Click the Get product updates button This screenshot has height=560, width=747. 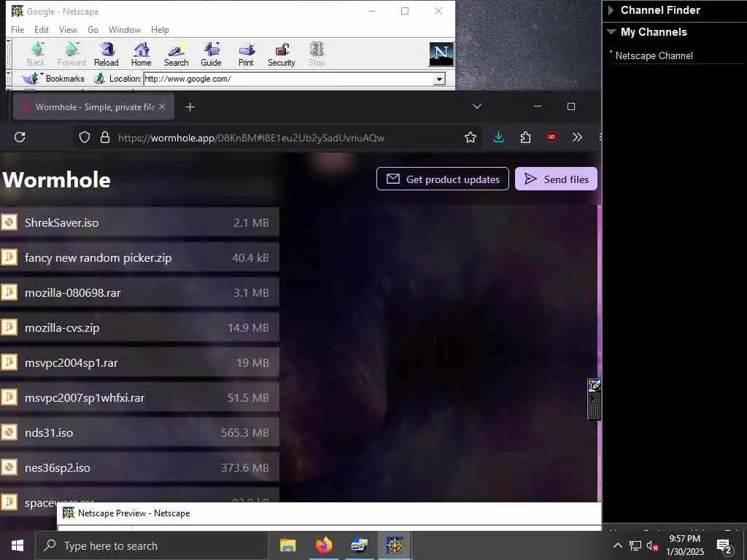point(443,179)
